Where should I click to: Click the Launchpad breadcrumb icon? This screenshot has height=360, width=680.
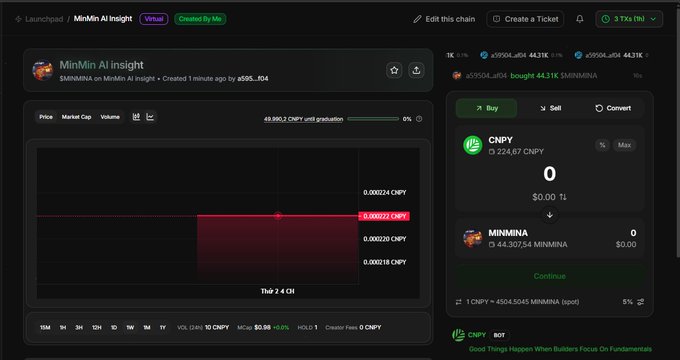coord(18,19)
